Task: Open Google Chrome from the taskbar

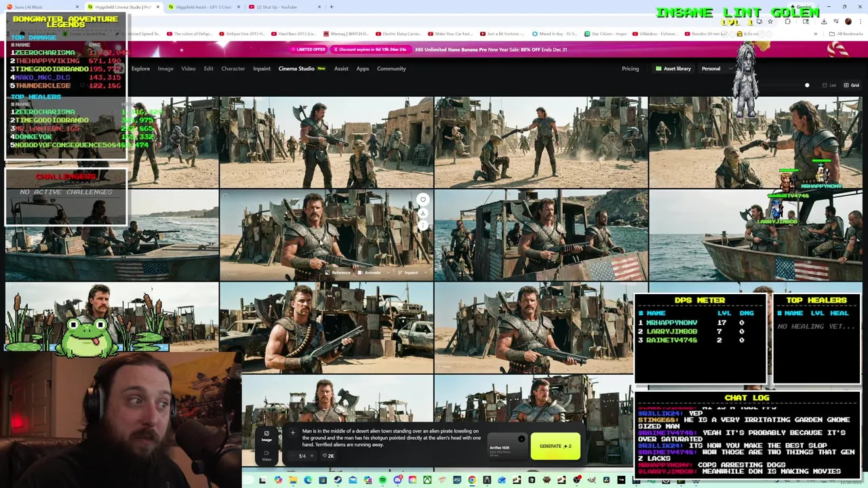Action: click(472, 480)
